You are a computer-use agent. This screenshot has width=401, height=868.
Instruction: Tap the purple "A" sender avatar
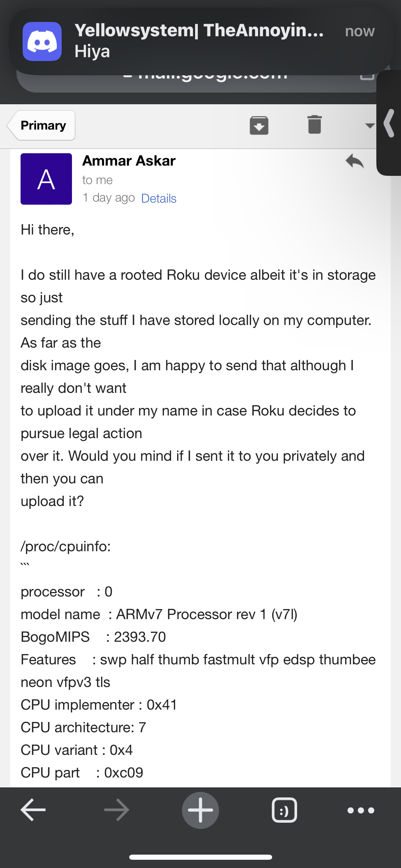(x=46, y=179)
